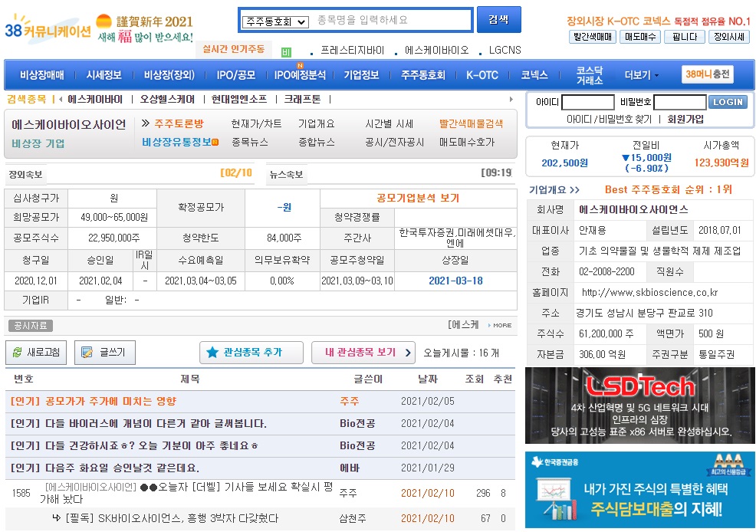This screenshot has height=532, width=756.
Task: Click the 검색 search button
Action: click(498, 19)
